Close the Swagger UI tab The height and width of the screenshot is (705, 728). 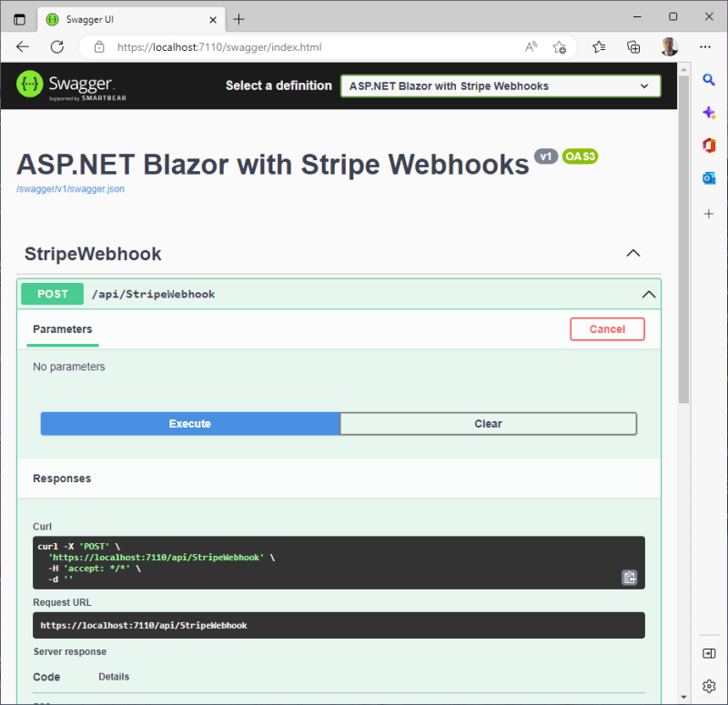[x=213, y=19]
